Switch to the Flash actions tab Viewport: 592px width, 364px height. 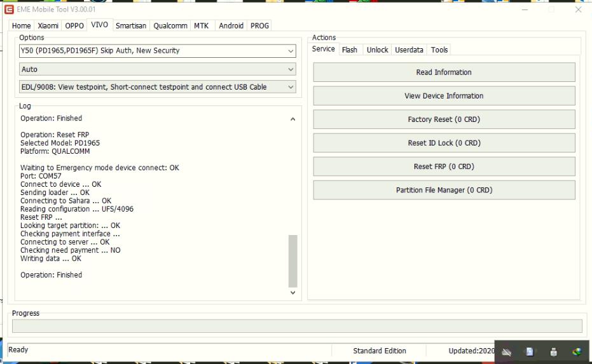[x=350, y=50]
